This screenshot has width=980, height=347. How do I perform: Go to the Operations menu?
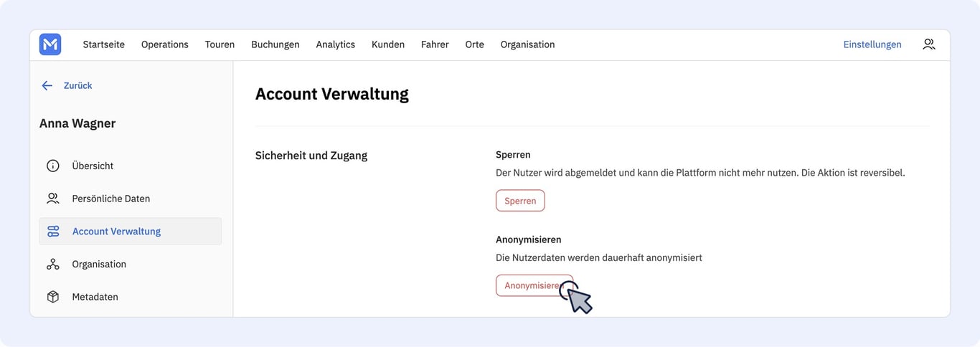point(165,44)
